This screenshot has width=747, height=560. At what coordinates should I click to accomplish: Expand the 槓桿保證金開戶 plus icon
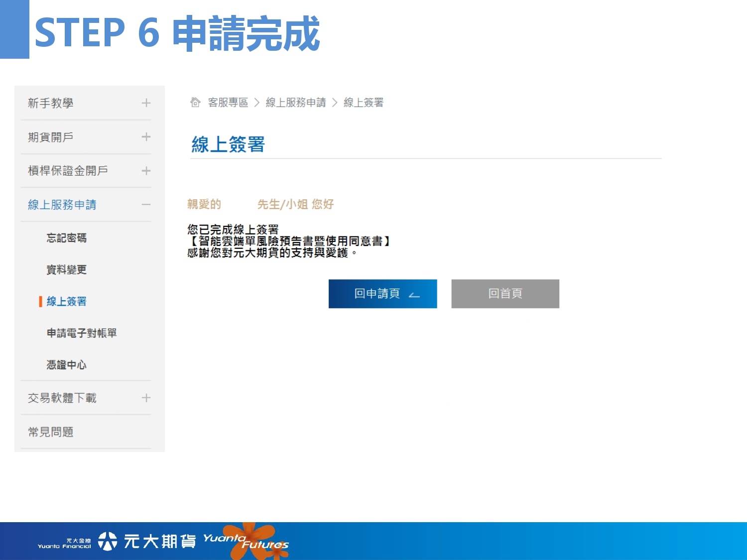pos(146,171)
